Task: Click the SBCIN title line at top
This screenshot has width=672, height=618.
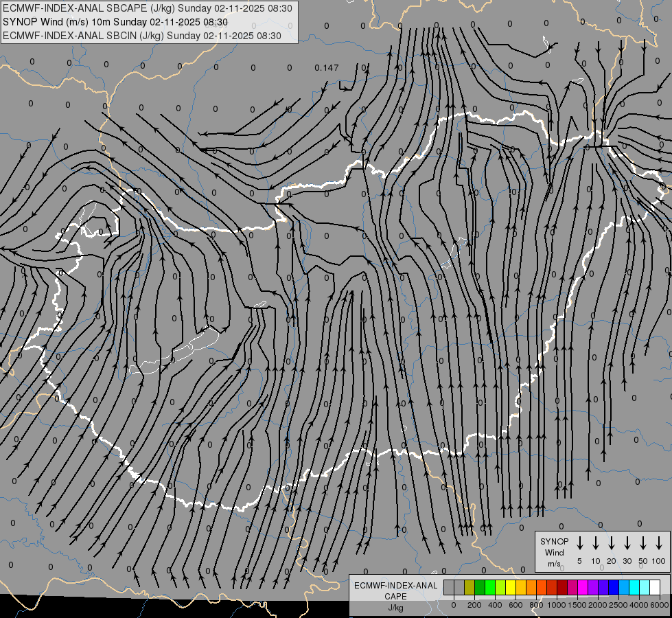Action: (x=142, y=36)
